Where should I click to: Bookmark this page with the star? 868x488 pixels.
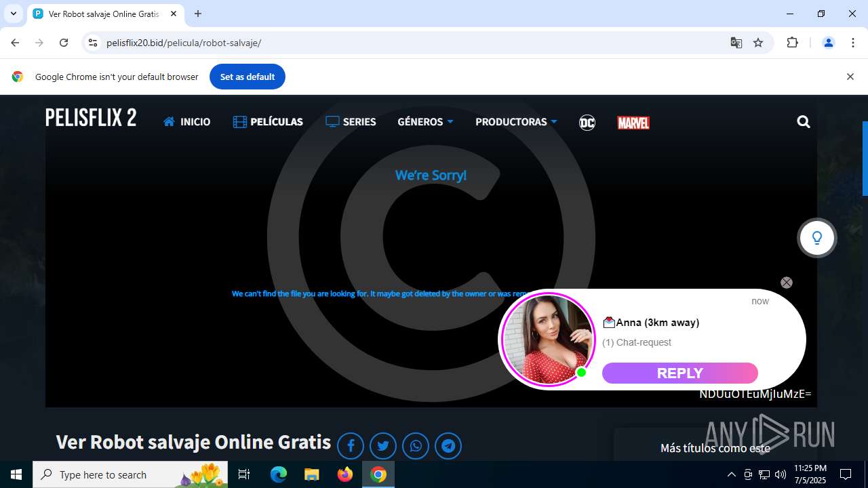pos(758,43)
